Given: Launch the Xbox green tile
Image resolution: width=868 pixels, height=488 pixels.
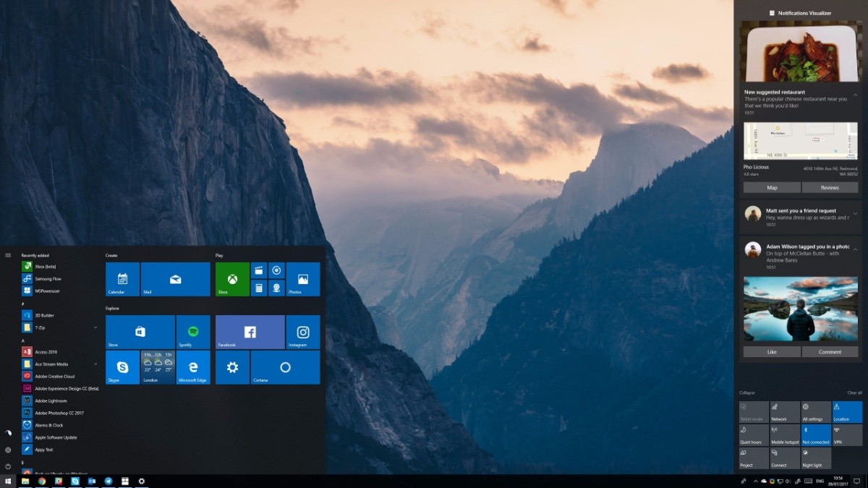Looking at the screenshot, I should (x=232, y=279).
